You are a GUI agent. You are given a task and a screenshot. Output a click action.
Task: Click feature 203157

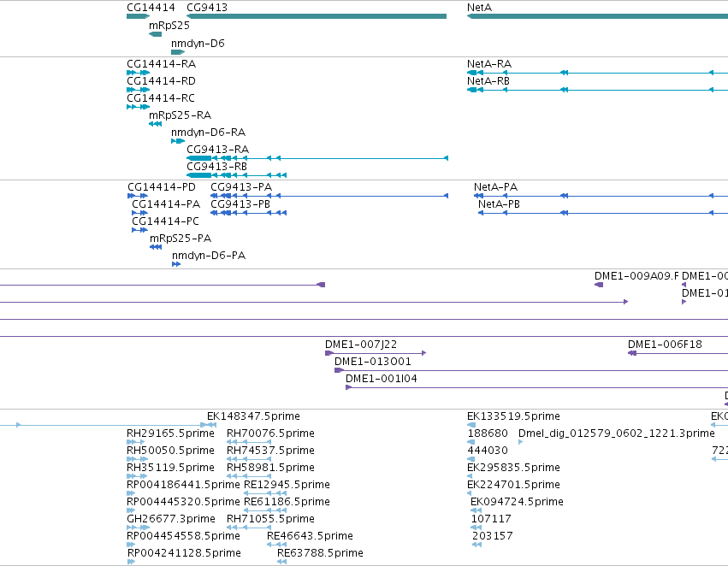pyautogui.click(x=493, y=536)
